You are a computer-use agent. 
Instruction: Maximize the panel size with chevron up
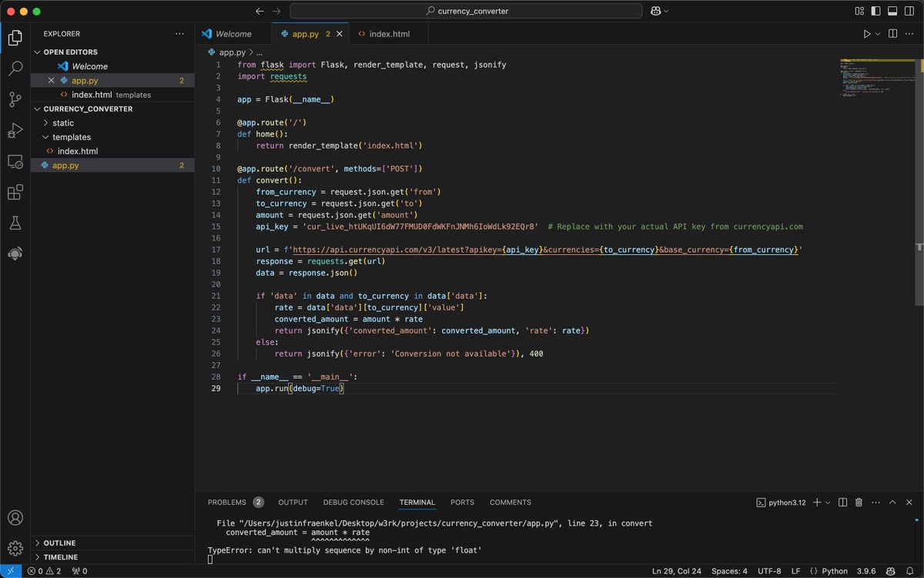(x=893, y=502)
